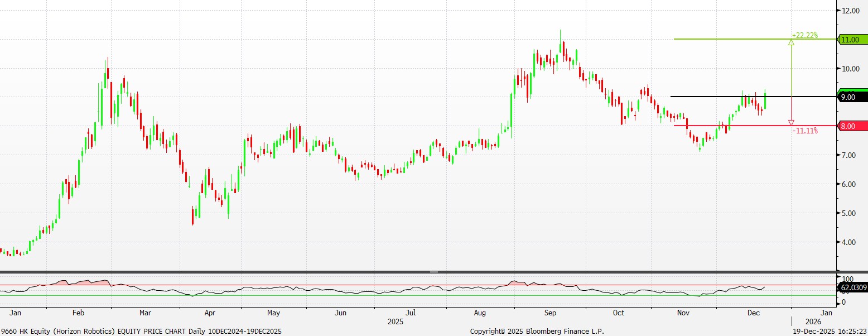Click the Jul month label on the time axis

tap(411, 313)
